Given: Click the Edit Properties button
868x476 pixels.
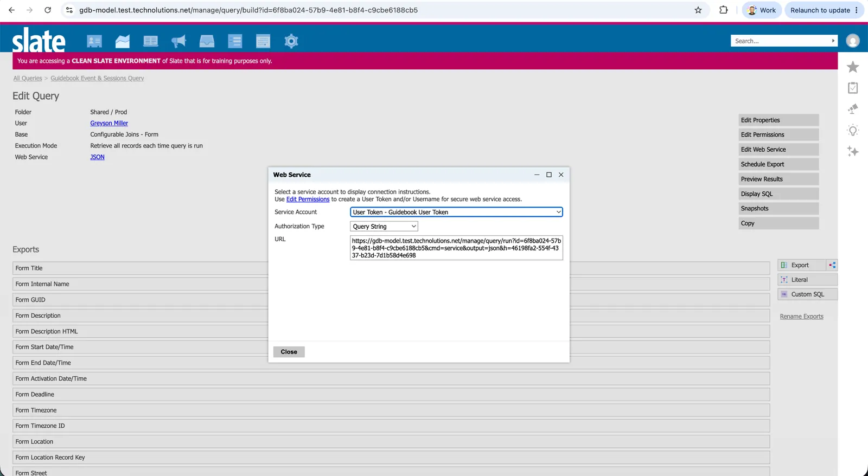Looking at the screenshot, I should (x=778, y=120).
